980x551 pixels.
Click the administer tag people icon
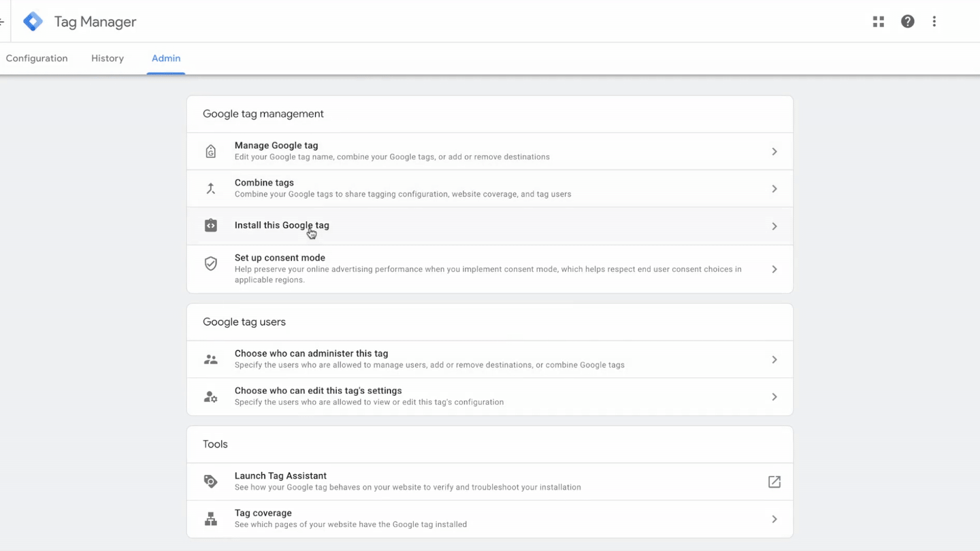pos(211,359)
